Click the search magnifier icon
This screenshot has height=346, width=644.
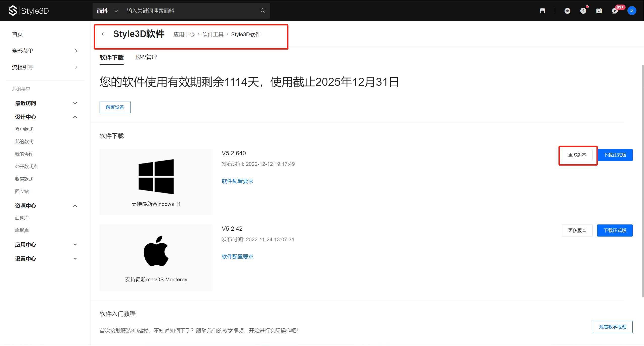pyautogui.click(x=263, y=11)
